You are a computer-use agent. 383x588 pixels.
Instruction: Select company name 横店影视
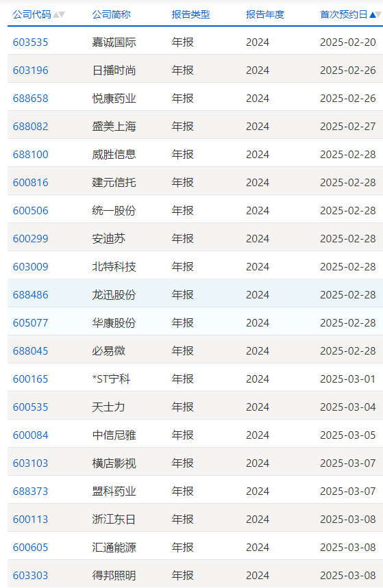[x=114, y=463]
